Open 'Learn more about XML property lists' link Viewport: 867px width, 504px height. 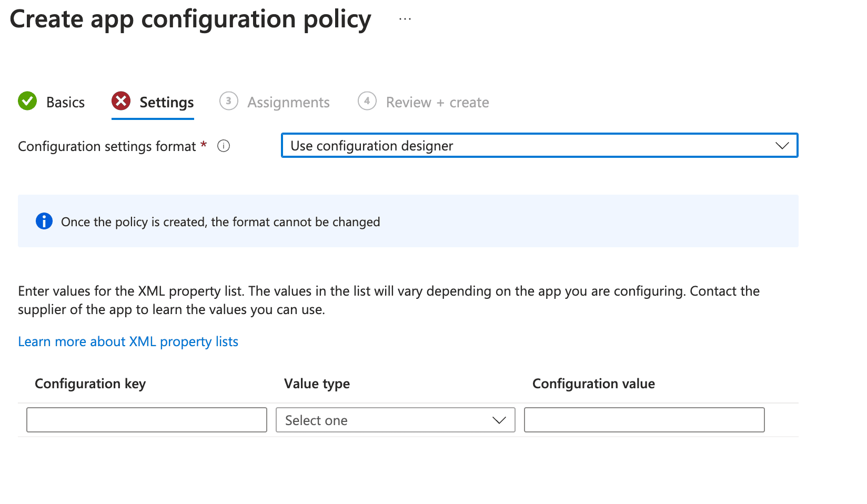pos(128,342)
